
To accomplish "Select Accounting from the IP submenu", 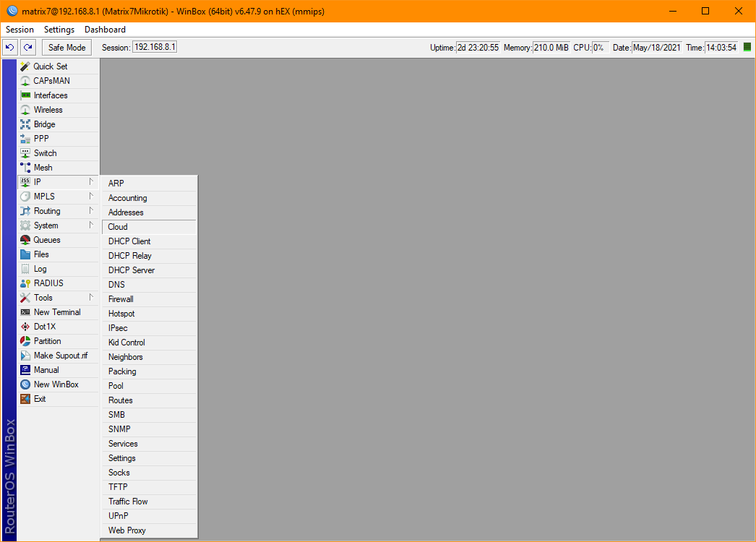I will pos(149,198).
